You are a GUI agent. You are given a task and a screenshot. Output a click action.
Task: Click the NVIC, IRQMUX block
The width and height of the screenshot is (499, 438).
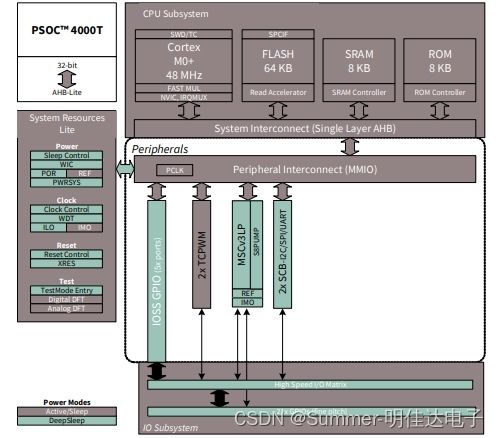tap(184, 97)
